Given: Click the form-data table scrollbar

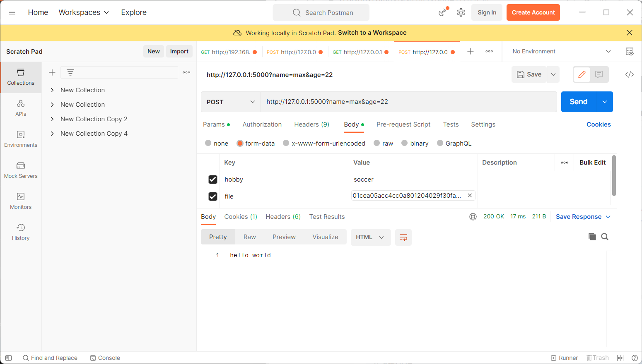Looking at the screenshot, I should pos(614,176).
